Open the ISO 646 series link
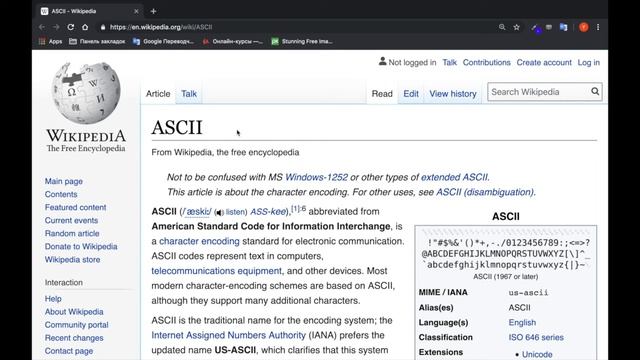 coord(536,338)
